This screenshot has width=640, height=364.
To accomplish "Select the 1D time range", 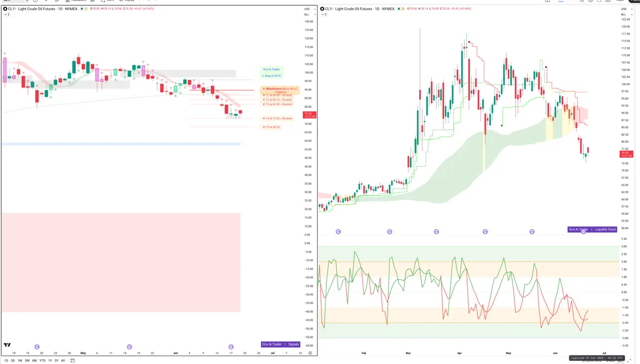I will click(5, 361).
